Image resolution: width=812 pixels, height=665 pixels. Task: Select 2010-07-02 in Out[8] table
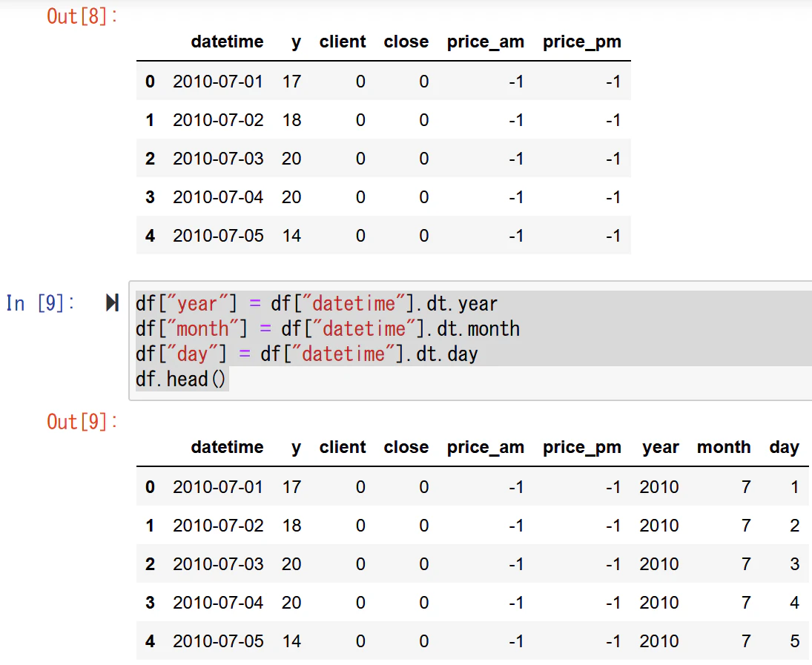click(217, 120)
